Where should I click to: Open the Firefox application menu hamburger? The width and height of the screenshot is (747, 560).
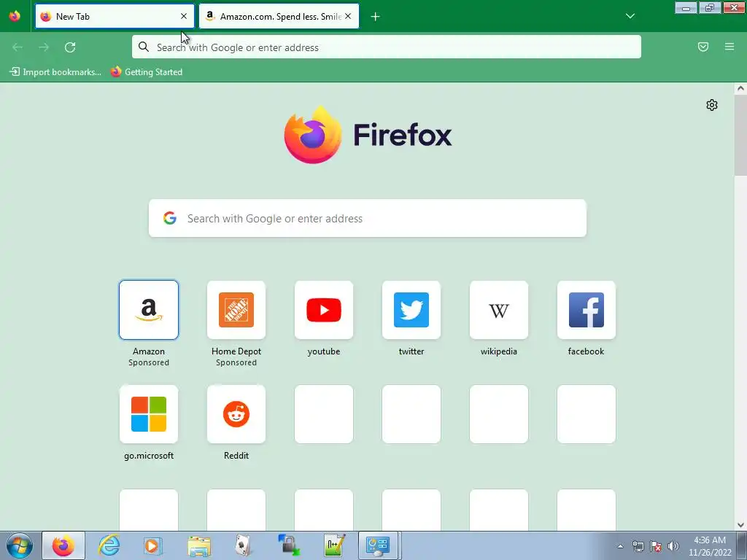729,47
